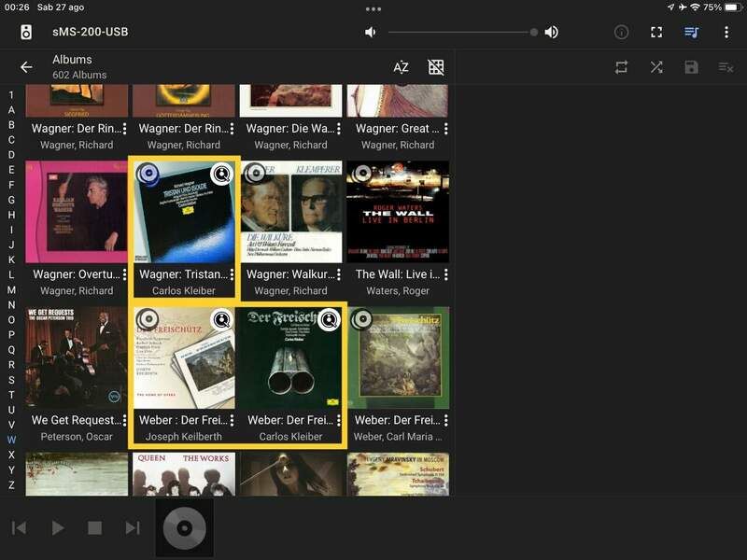Image resolution: width=747 pixels, height=560 pixels.
Task: Jump to letter W in the index
Action: click(11, 440)
